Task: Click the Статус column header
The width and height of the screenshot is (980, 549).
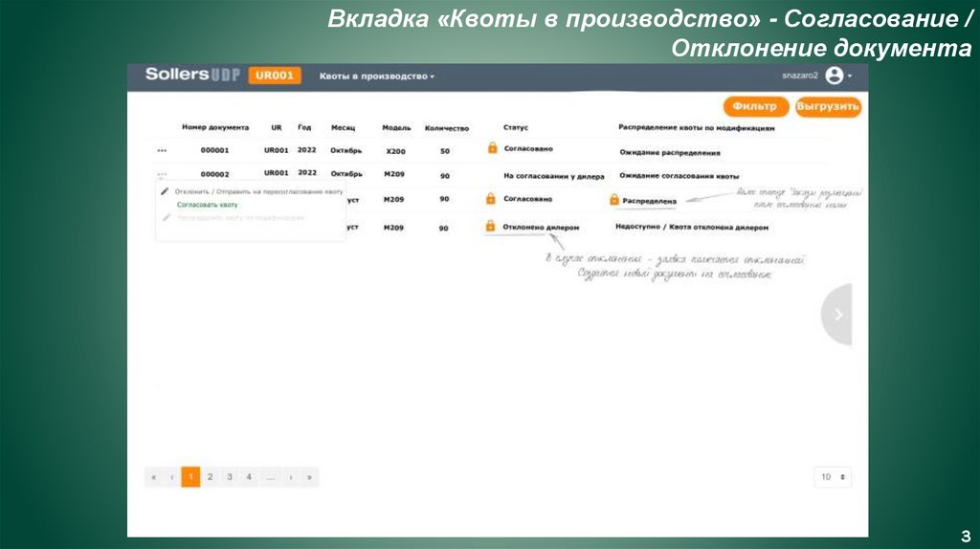Action: [x=516, y=127]
